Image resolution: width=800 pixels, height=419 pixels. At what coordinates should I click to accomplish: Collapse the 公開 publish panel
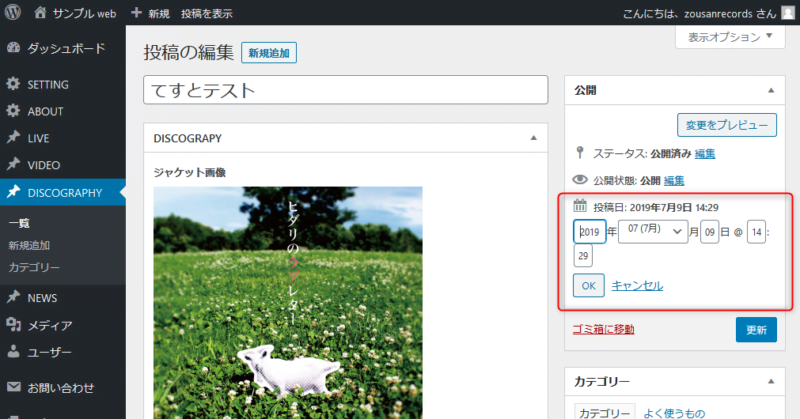(x=770, y=90)
